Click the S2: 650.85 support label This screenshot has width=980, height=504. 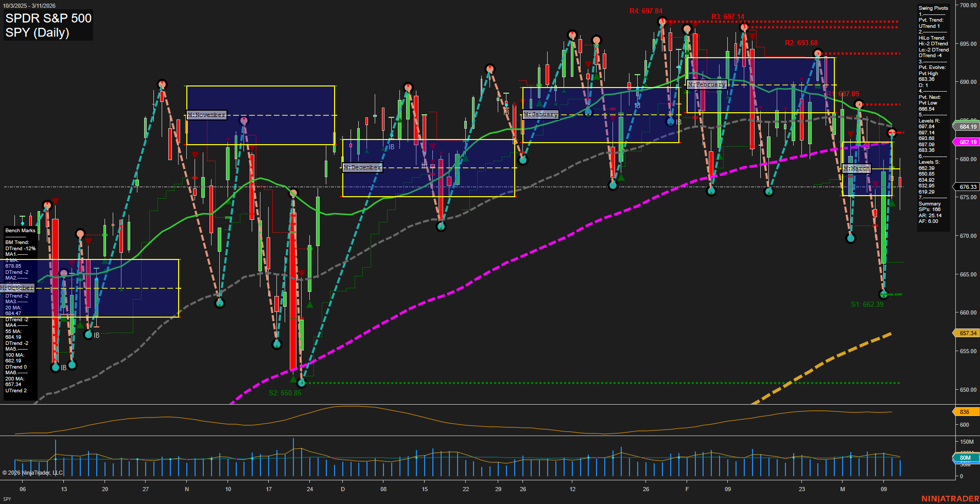(x=285, y=393)
